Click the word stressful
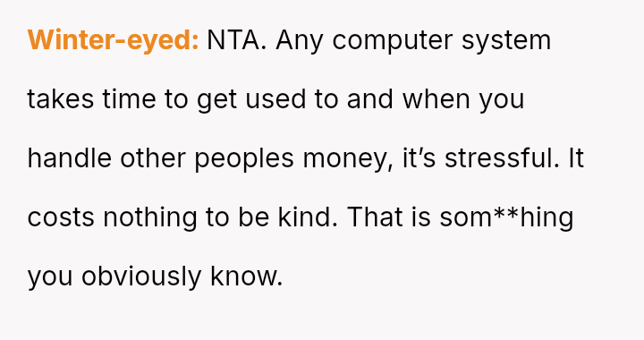Screen dimensions: 644x340 pos(502,158)
